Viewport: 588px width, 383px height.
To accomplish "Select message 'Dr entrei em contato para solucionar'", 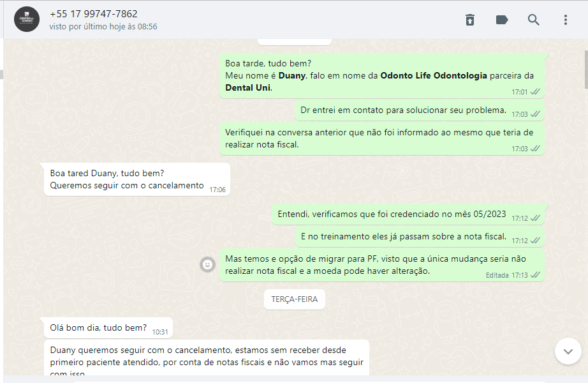I will pos(420,110).
